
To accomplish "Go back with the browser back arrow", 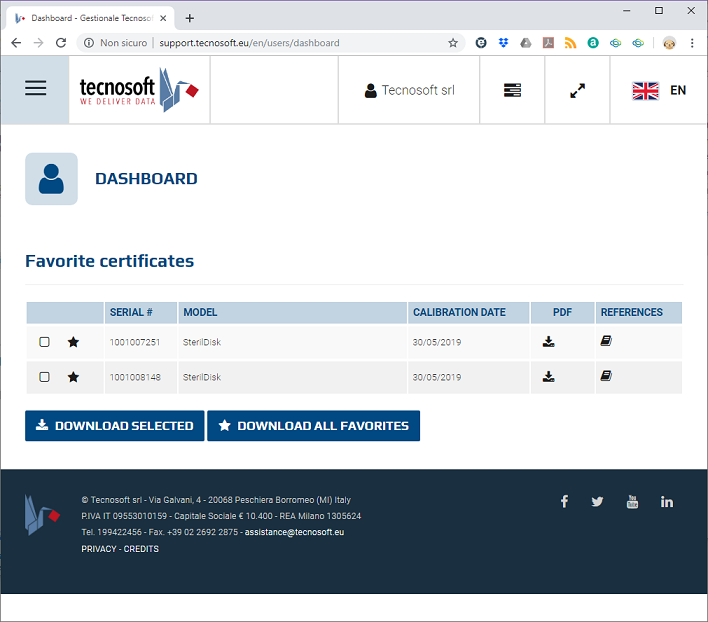I will 16,43.
